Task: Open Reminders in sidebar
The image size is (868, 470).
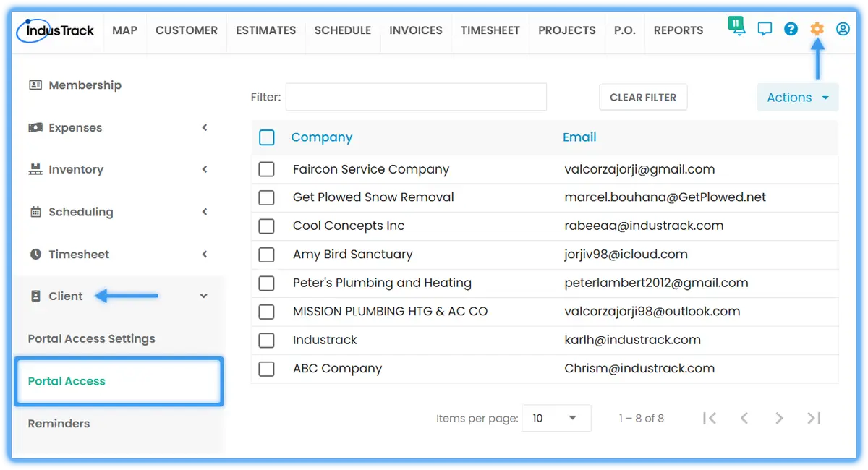Action: tap(59, 424)
